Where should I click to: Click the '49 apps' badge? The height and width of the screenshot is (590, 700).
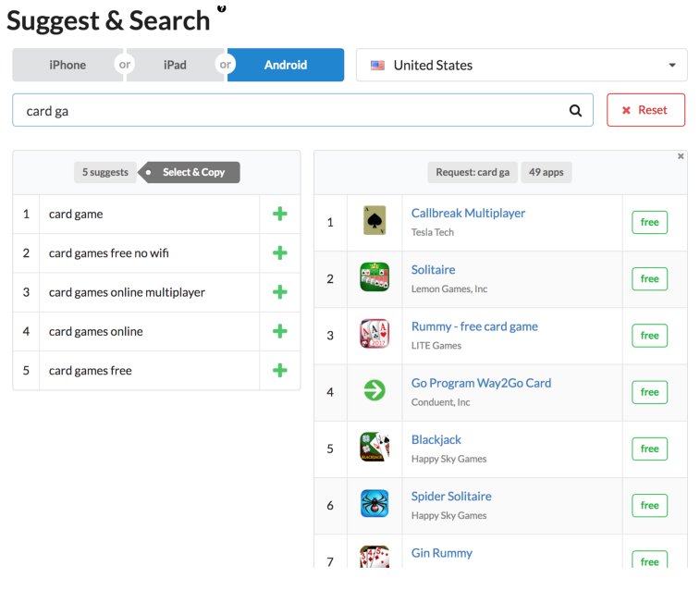[546, 172]
